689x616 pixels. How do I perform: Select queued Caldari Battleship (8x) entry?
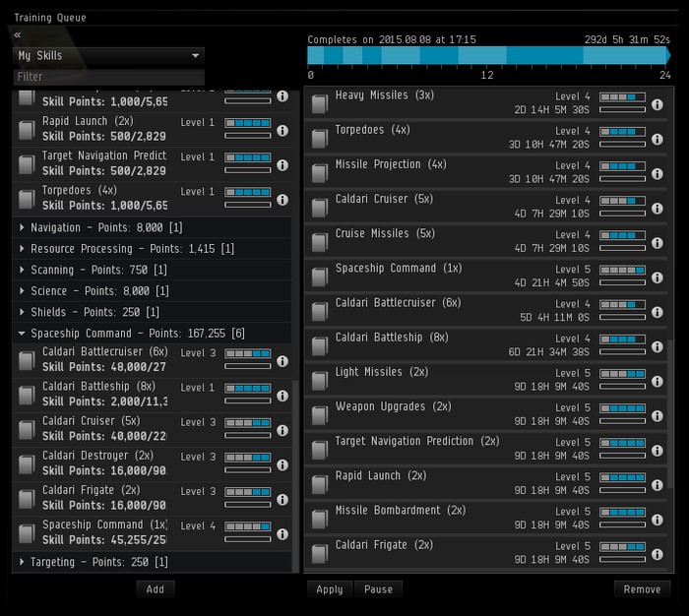[485, 346]
